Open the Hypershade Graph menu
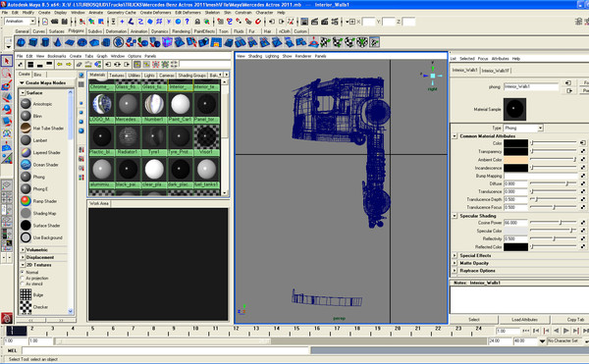589x364 pixels. pyautogui.click(x=102, y=56)
